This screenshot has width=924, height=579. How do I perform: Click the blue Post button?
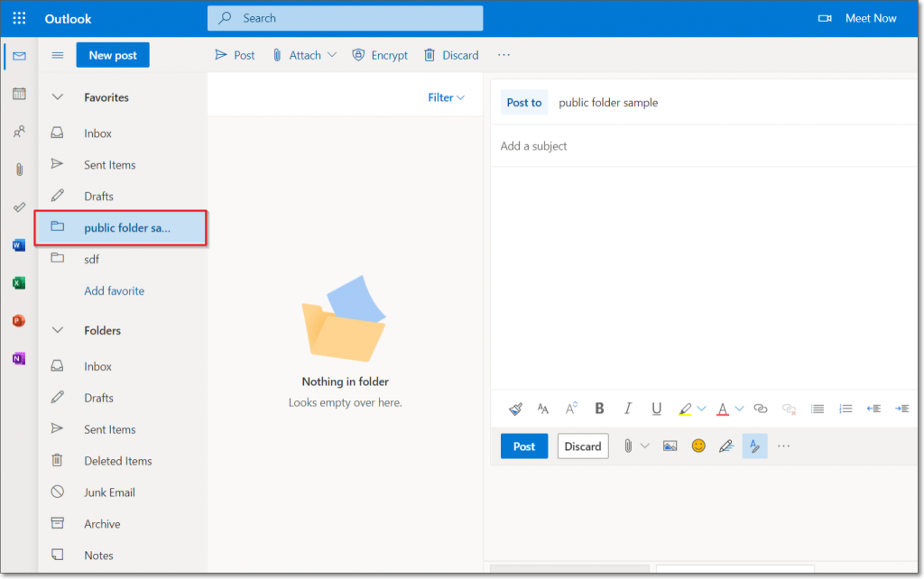(523, 446)
